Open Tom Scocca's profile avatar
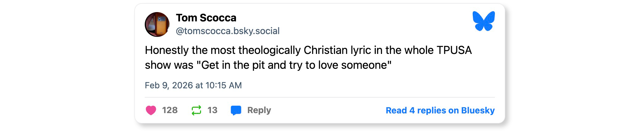Image resolution: width=644 pixels, height=132 pixels. pos(157,24)
